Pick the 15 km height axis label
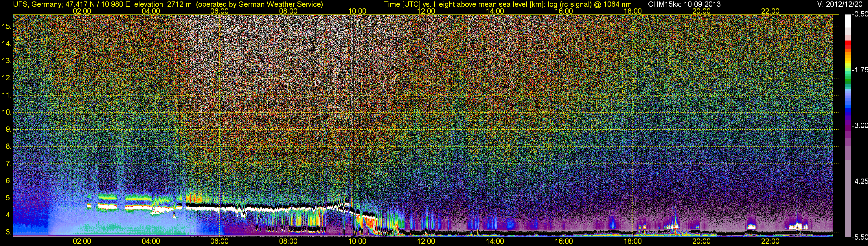 pos(6,27)
